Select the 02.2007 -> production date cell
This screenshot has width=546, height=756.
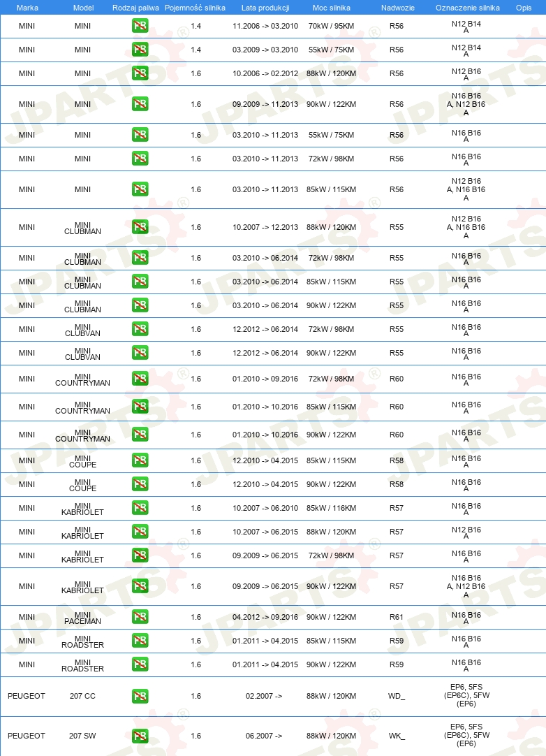(264, 696)
